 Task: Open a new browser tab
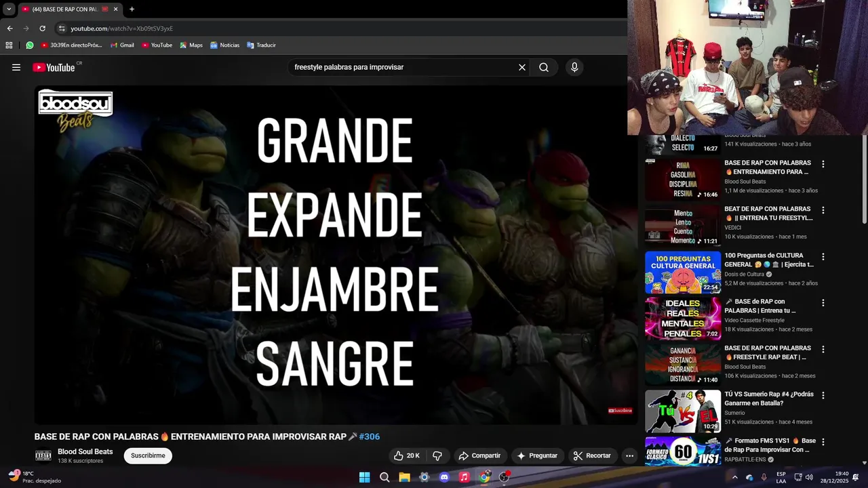point(132,9)
